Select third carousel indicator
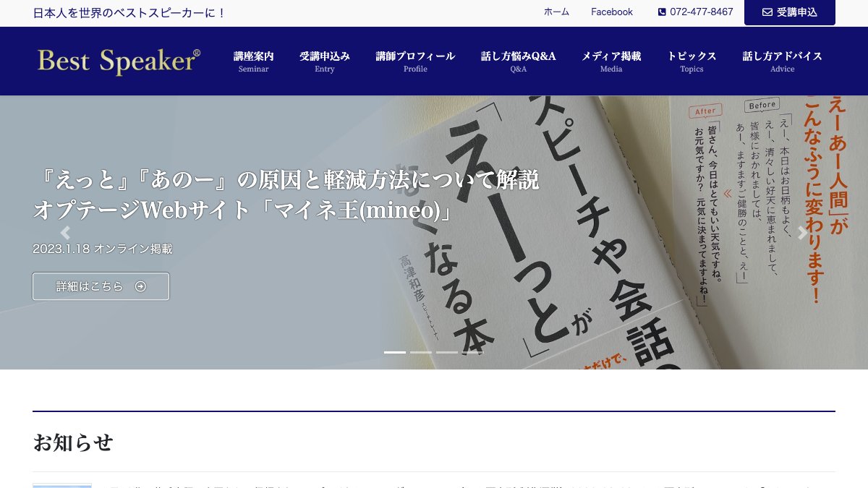 pyautogui.click(x=447, y=352)
